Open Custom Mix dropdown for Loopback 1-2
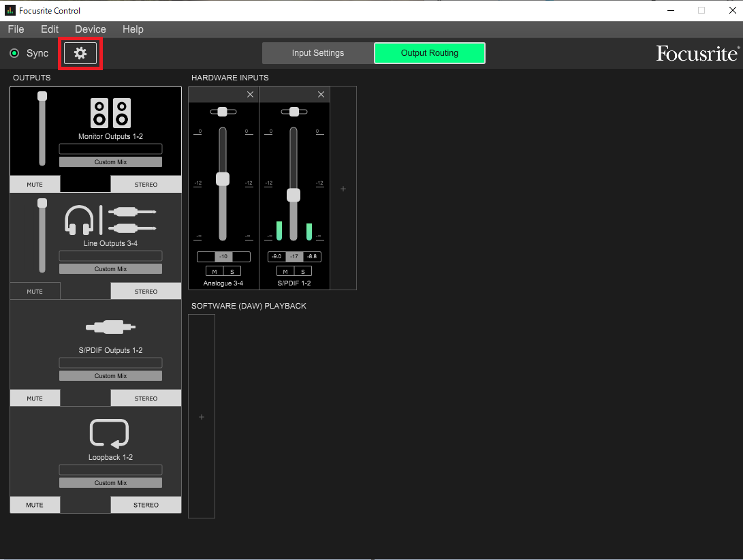This screenshot has width=743, height=560. tap(110, 483)
